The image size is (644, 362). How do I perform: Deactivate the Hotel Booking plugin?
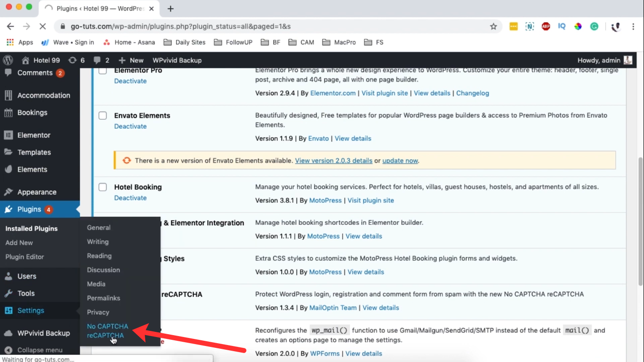[x=130, y=198]
